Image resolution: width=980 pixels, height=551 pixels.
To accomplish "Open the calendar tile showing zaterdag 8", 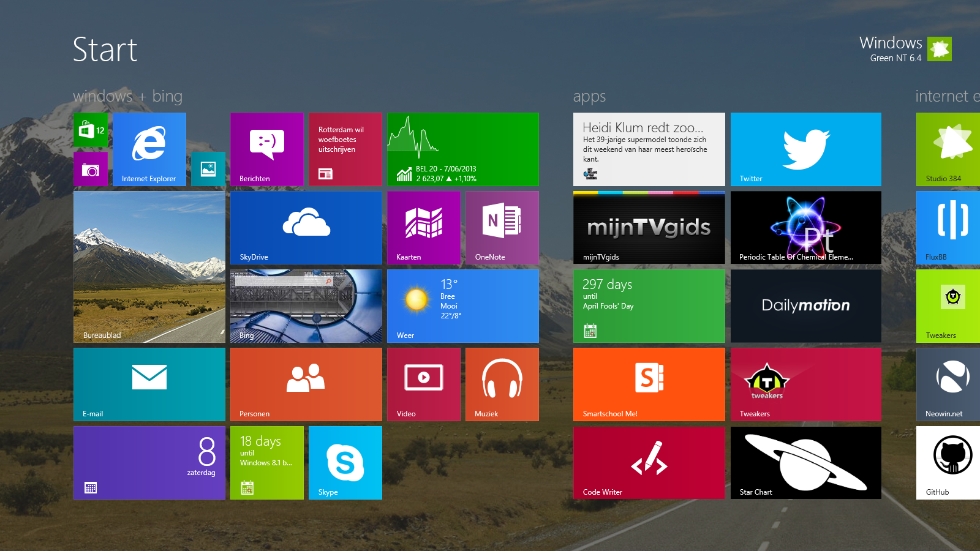I will point(149,463).
